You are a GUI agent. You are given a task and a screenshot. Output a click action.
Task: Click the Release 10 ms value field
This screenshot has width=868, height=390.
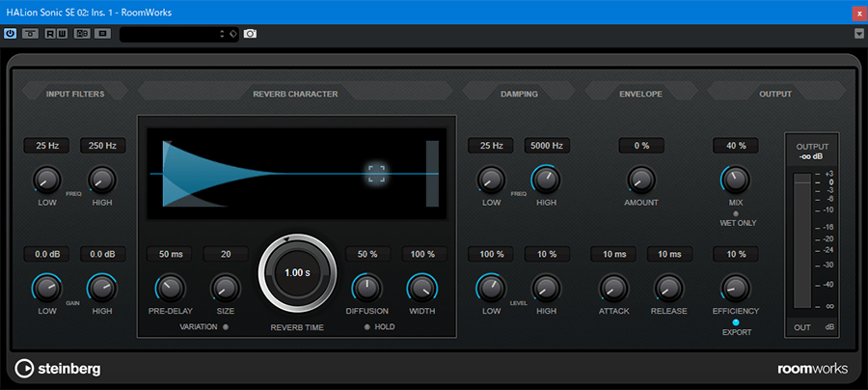pyautogui.click(x=670, y=254)
